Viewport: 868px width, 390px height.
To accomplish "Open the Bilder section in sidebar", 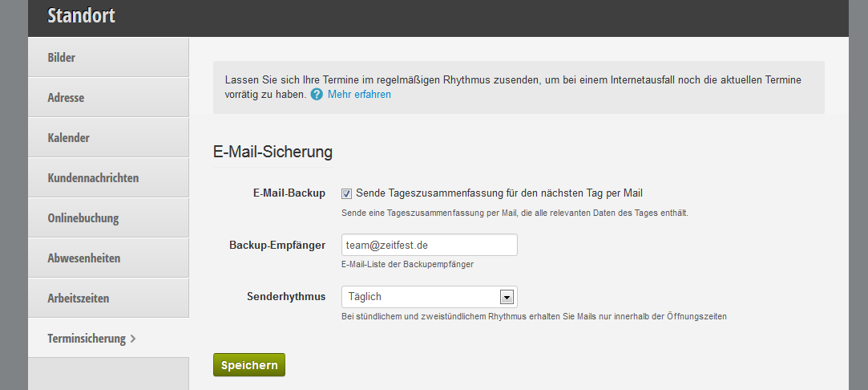I will [x=108, y=58].
